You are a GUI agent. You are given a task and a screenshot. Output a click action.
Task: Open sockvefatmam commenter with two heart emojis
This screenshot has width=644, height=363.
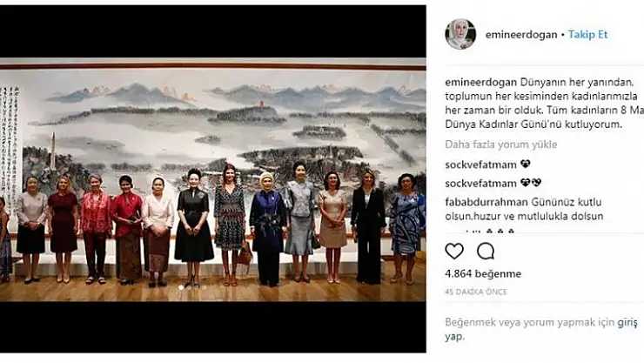(x=481, y=183)
